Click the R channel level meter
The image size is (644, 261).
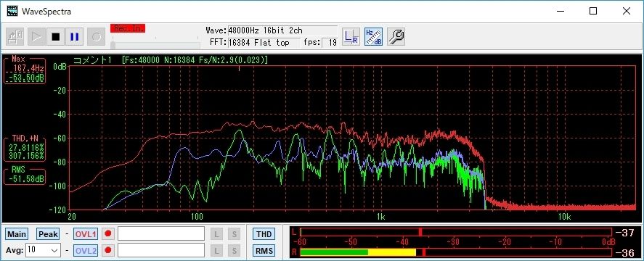(x=456, y=252)
